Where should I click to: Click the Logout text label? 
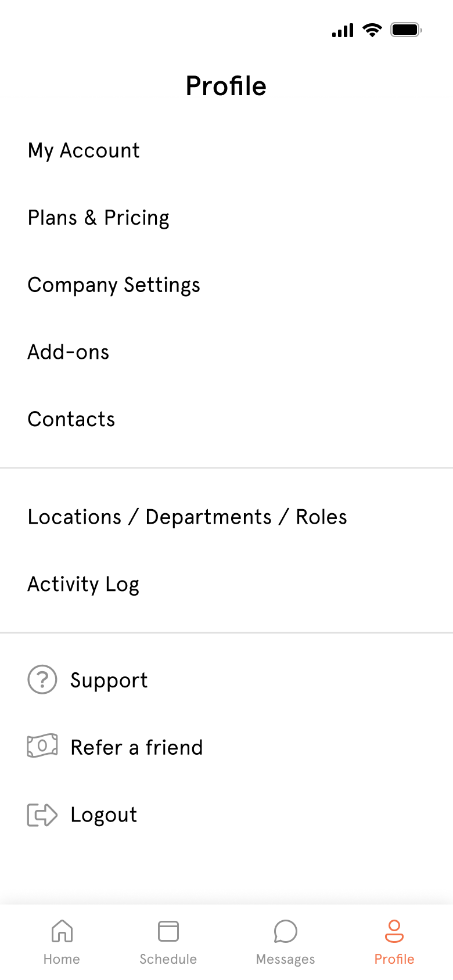(x=104, y=815)
